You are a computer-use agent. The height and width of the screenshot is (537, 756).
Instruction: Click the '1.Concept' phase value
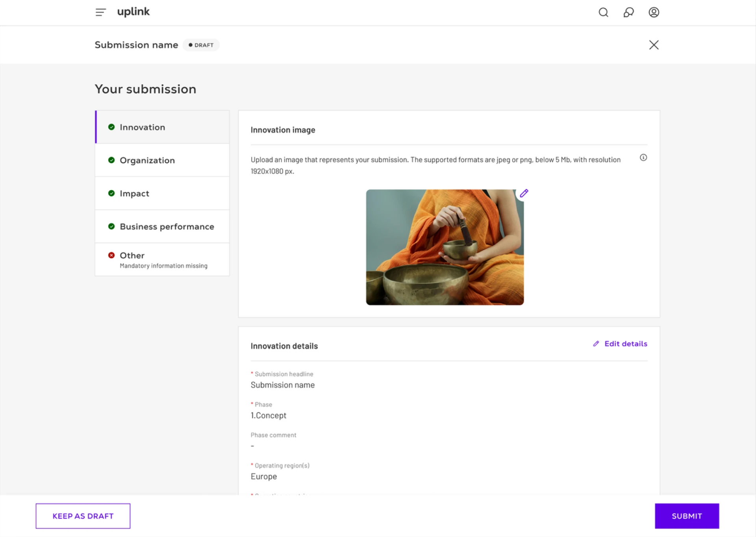pos(269,415)
